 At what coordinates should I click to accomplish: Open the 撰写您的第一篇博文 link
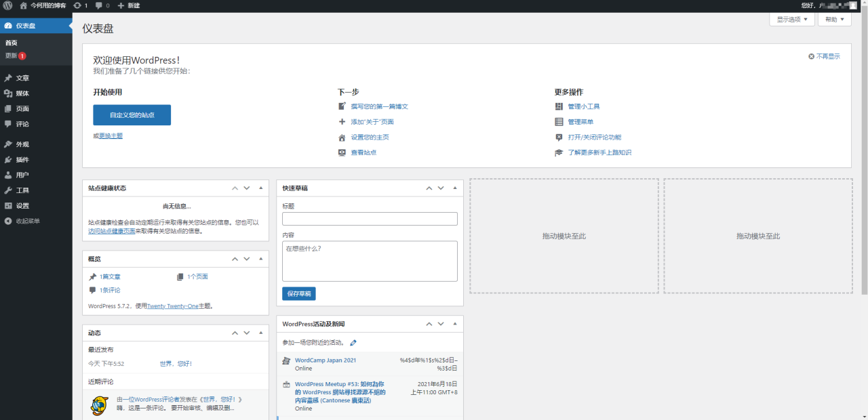[379, 106]
